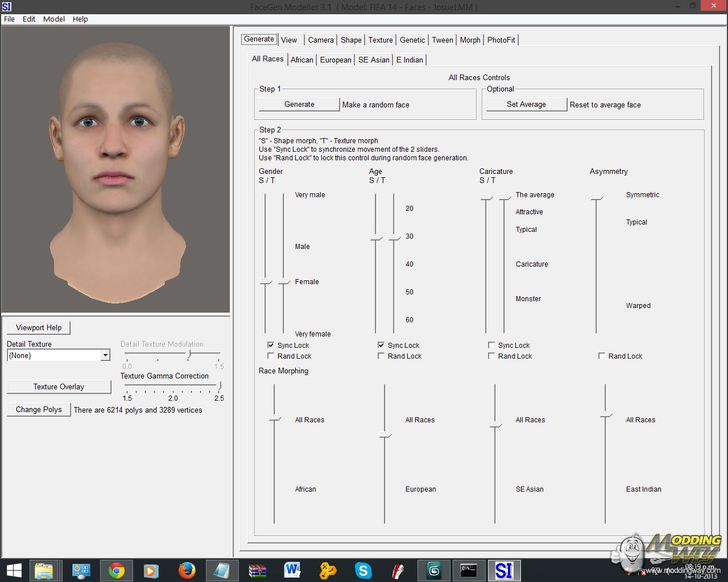Open the Edit menu
Image resolution: width=728 pixels, height=582 pixels.
[29, 19]
